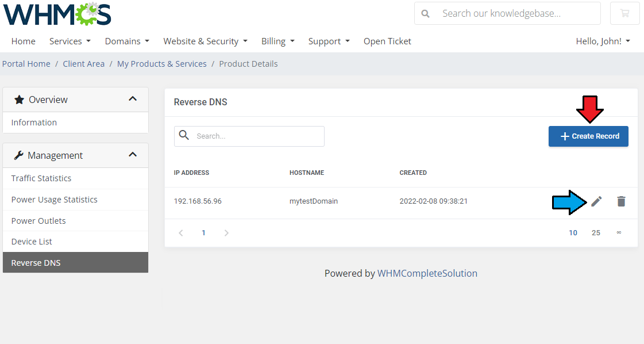Open the Hello, John! account dropdown
Screen dimensions: 644x344
603,41
